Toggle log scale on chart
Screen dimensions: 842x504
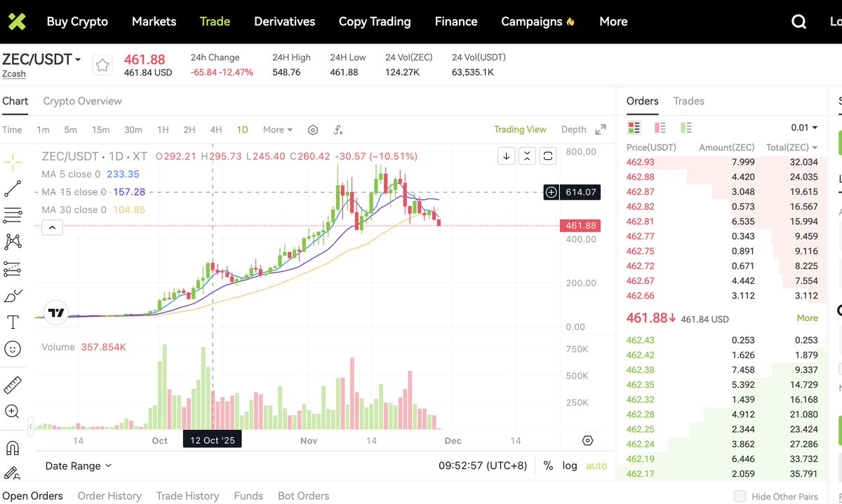point(570,465)
